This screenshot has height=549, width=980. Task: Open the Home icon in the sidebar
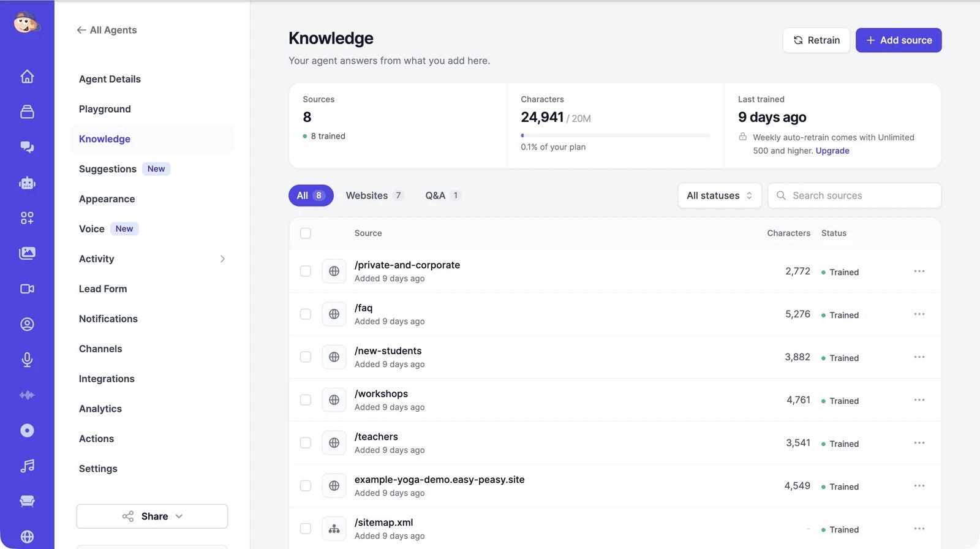[x=27, y=77]
